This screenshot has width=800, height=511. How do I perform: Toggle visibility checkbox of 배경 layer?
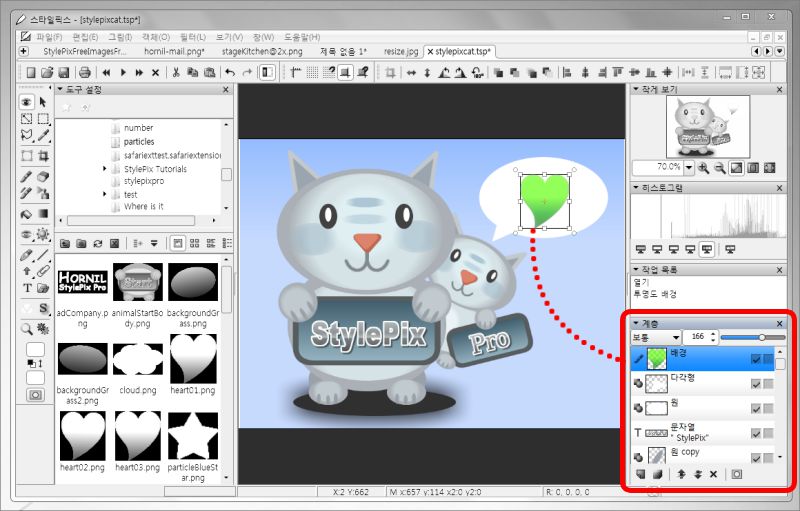click(756, 360)
